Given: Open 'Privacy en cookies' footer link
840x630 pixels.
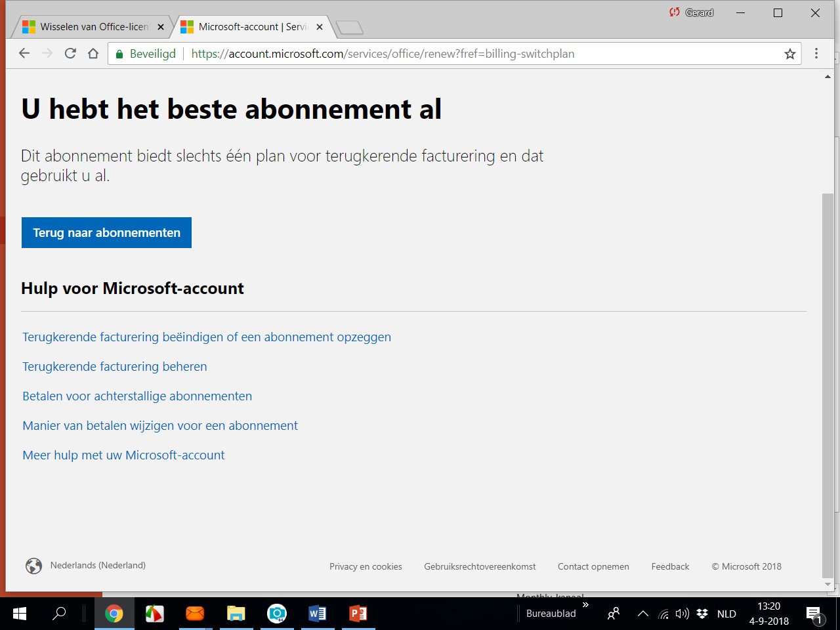Looking at the screenshot, I should (x=366, y=566).
